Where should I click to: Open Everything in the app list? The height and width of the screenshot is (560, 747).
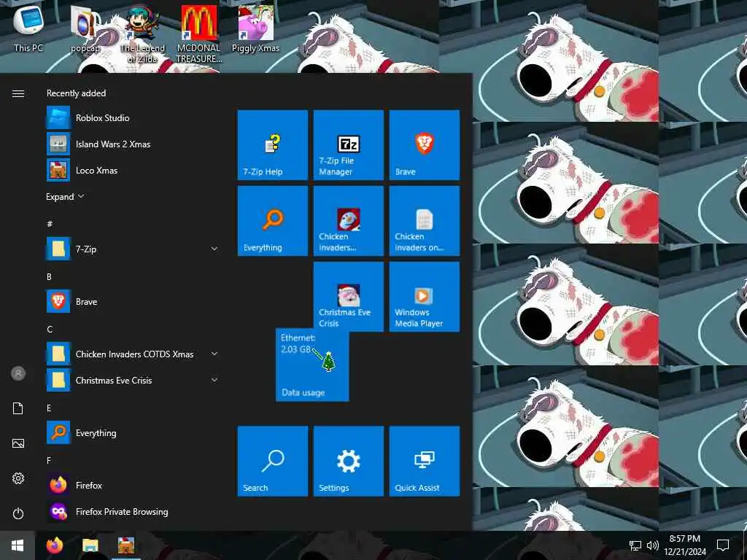click(x=133, y=432)
